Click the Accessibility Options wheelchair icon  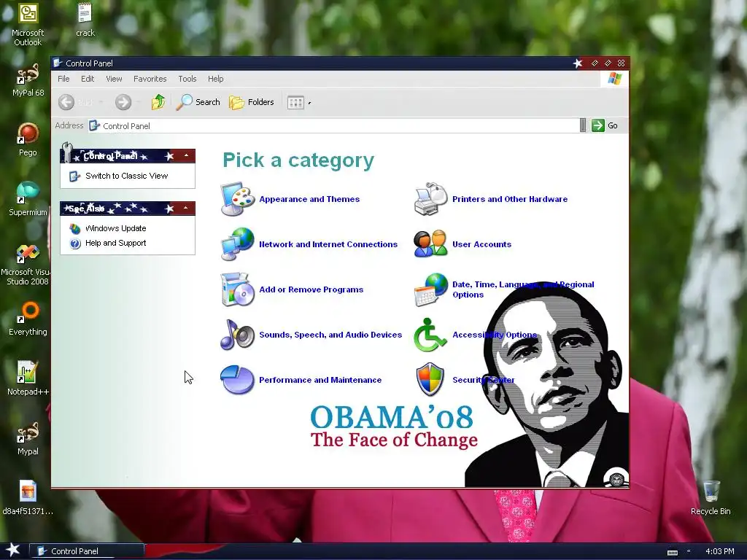click(430, 335)
